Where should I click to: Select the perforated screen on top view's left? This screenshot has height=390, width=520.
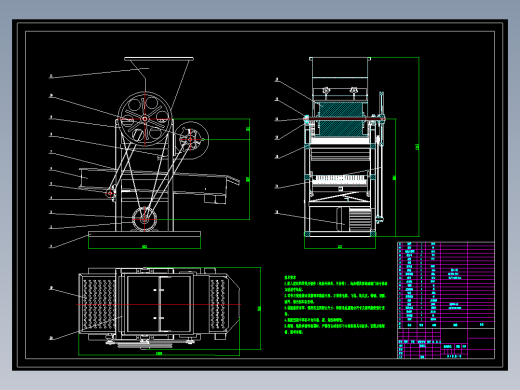[x=99, y=304]
